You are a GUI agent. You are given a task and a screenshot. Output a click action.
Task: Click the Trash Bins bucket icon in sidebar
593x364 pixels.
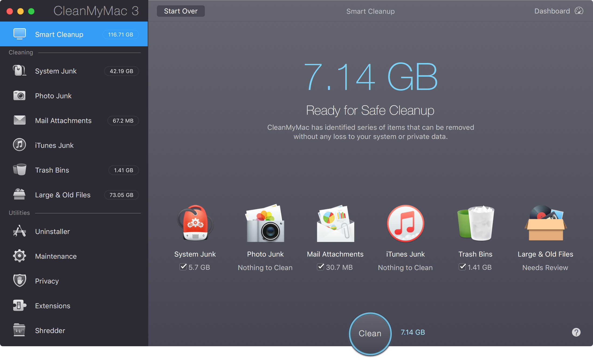(x=19, y=170)
